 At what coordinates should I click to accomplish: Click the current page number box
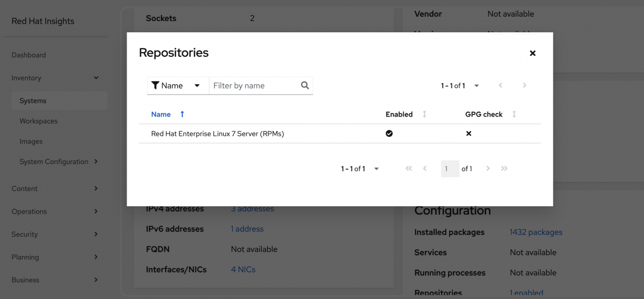coord(450,169)
